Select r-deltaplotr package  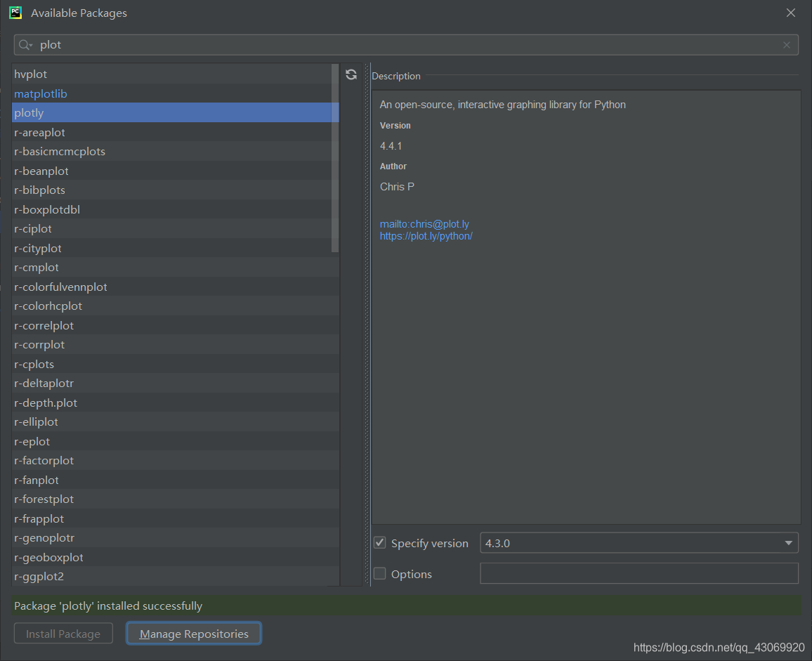click(x=175, y=384)
